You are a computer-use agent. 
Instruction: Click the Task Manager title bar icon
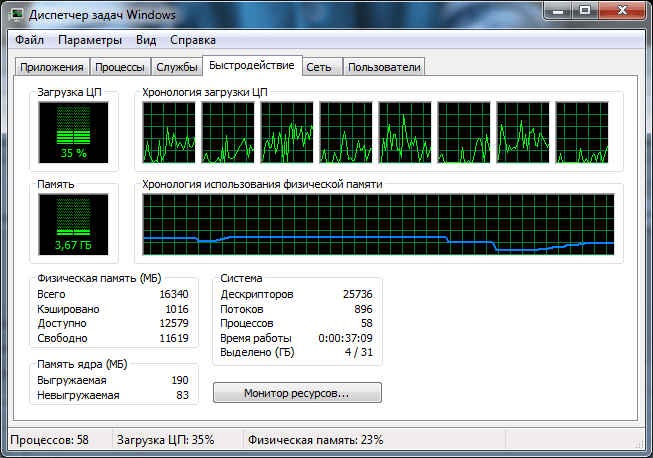click(17, 15)
